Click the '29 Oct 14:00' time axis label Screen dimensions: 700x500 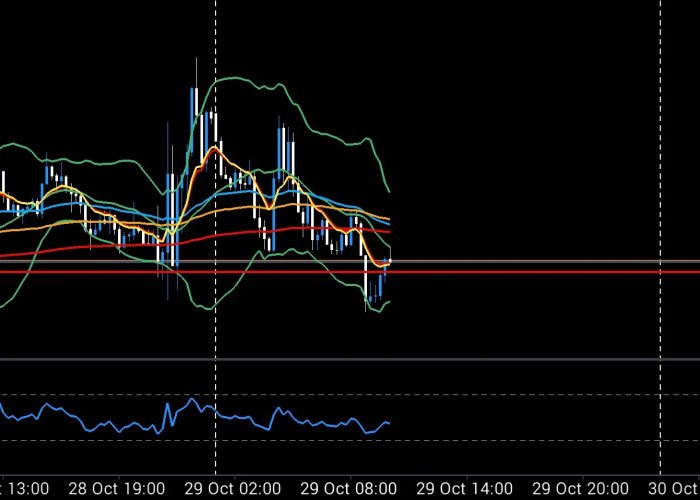(x=464, y=489)
